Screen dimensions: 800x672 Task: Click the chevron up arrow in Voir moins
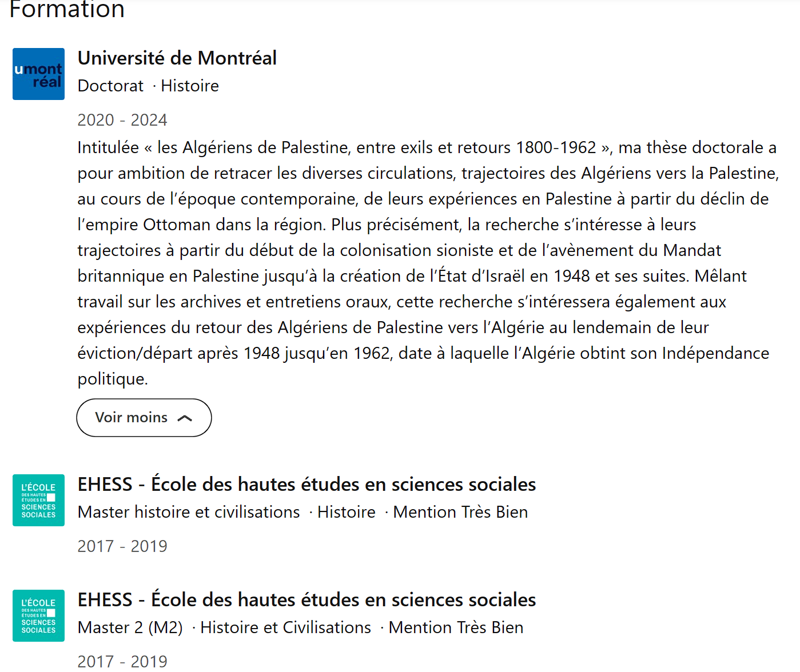(x=185, y=418)
